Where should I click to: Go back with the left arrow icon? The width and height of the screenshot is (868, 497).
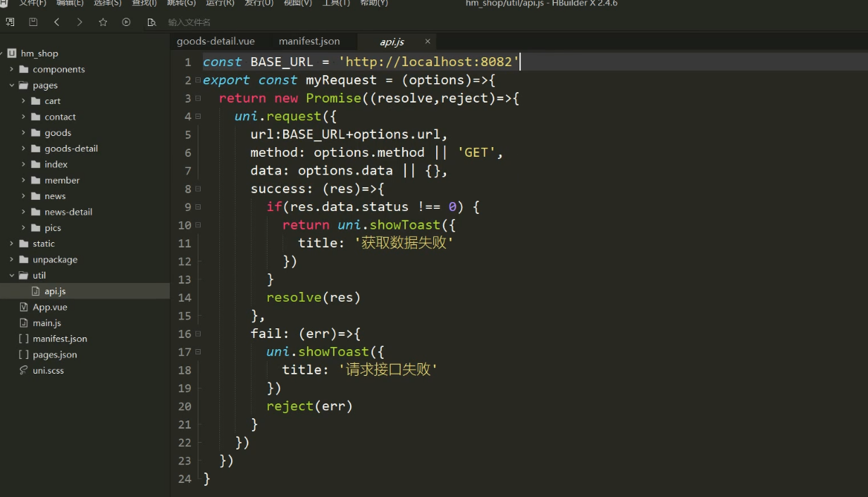(x=56, y=22)
